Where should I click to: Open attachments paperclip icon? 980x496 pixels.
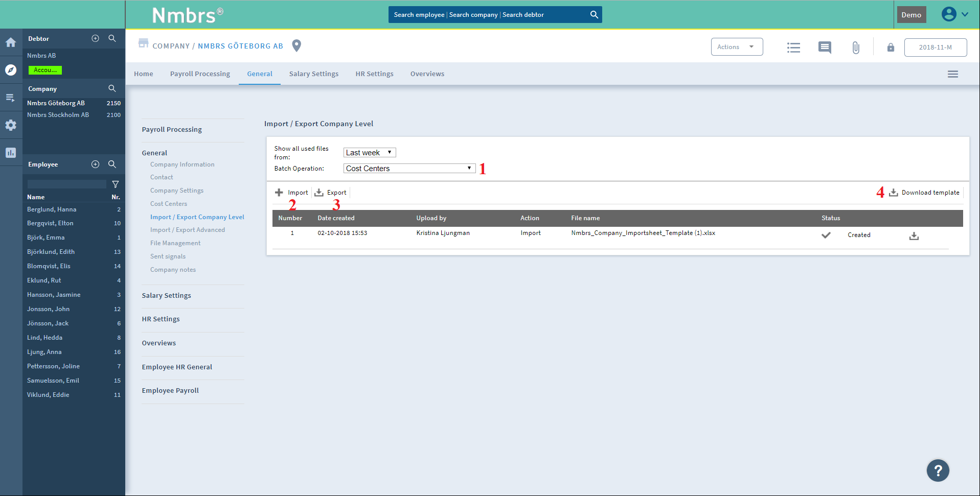point(856,48)
